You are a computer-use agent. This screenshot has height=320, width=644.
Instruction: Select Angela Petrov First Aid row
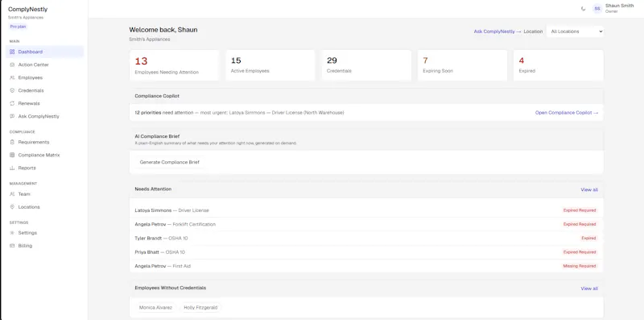click(x=366, y=266)
